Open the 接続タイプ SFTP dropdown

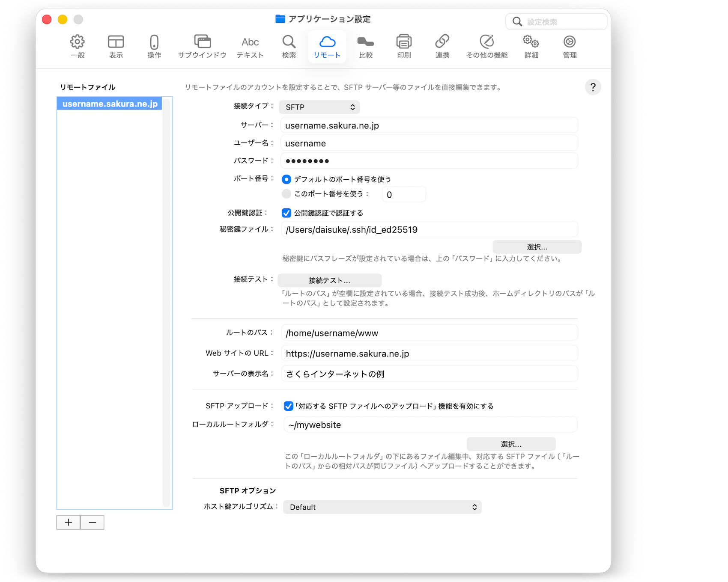pyautogui.click(x=319, y=107)
